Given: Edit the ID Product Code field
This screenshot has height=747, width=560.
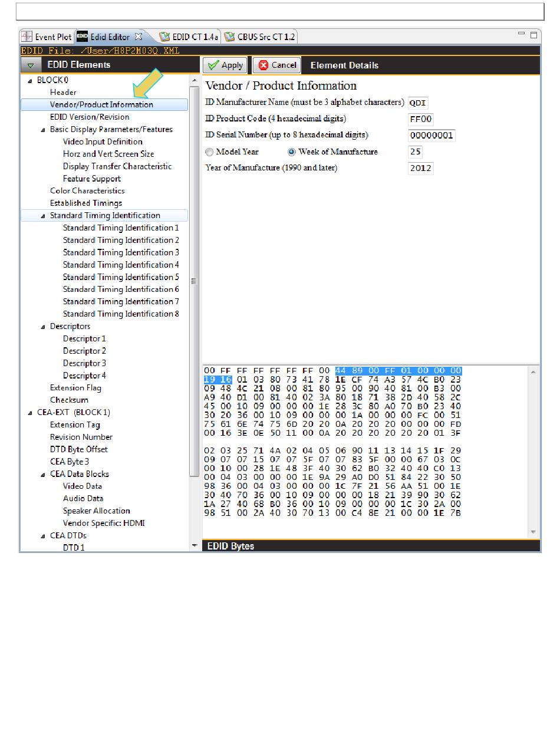Looking at the screenshot, I should point(421,119).
